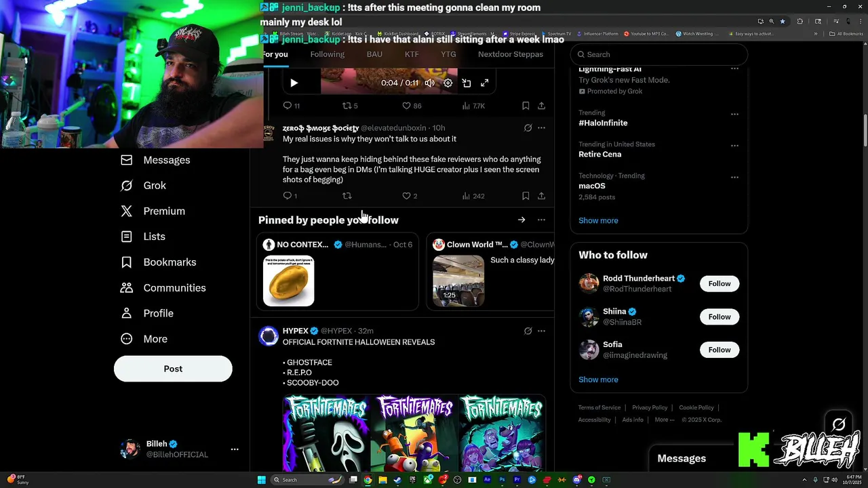Share the elevatedunboxin post

(x=541, y=196)
